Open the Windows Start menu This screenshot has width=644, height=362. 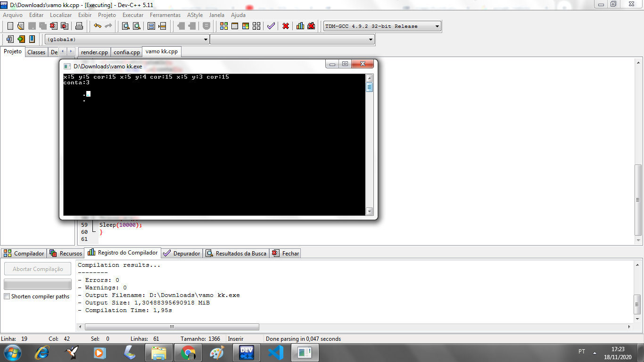12,352
